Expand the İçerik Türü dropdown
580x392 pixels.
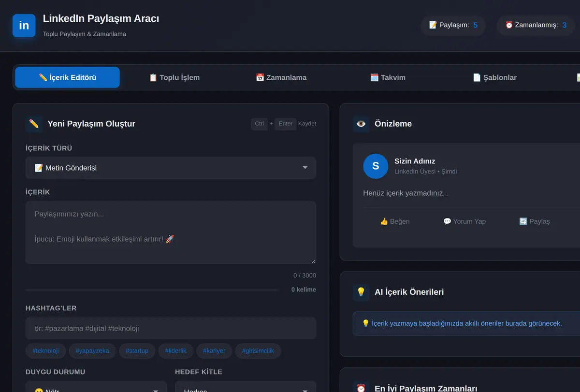(171, 168)
